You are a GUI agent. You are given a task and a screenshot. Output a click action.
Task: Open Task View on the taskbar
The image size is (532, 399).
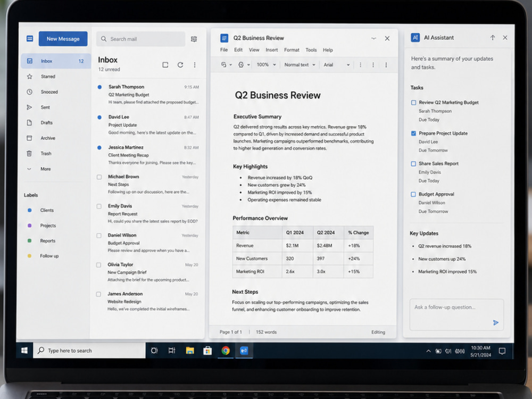[172, 351]
